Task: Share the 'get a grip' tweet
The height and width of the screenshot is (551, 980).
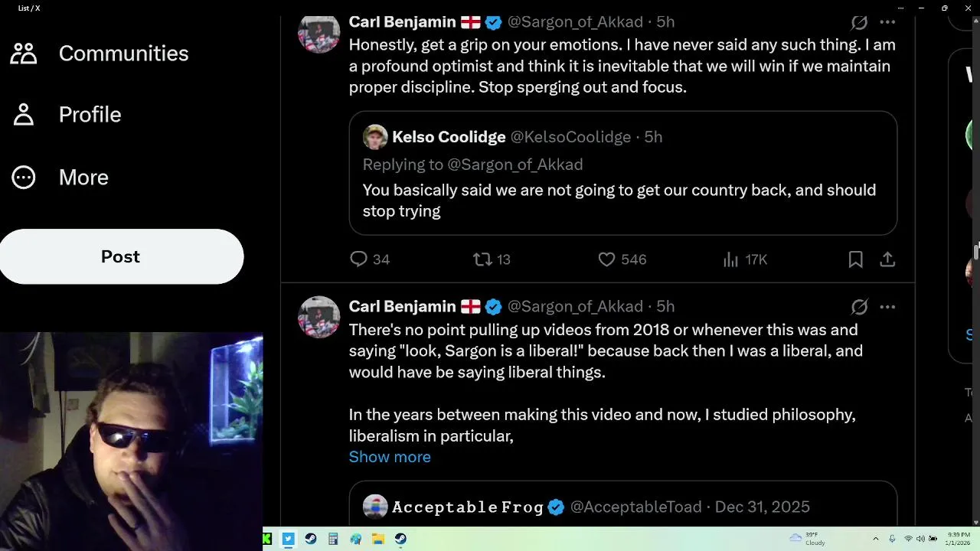Action: [x=887, y=259]
